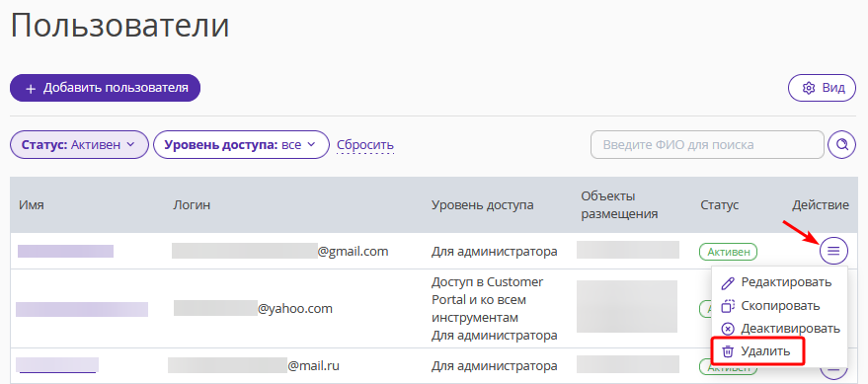Click the Добавить пользователя button
The image size is (868, 384).
105,88
